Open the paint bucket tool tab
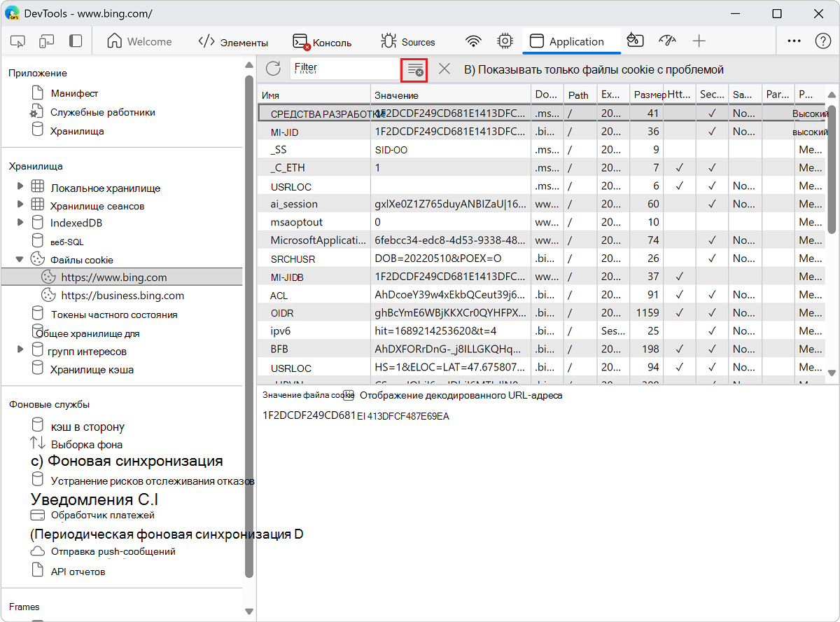Viewport: 840px width, 622px height. pos(635,42)
